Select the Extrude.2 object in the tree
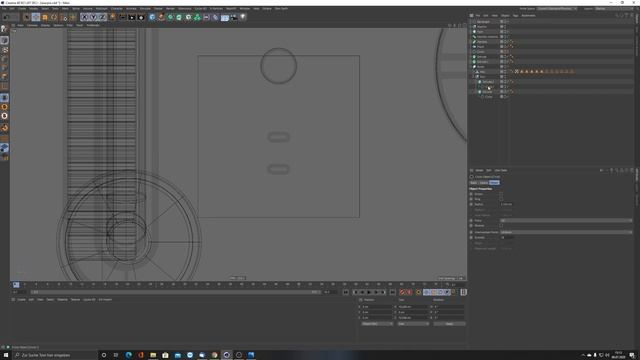 [488, 82]
